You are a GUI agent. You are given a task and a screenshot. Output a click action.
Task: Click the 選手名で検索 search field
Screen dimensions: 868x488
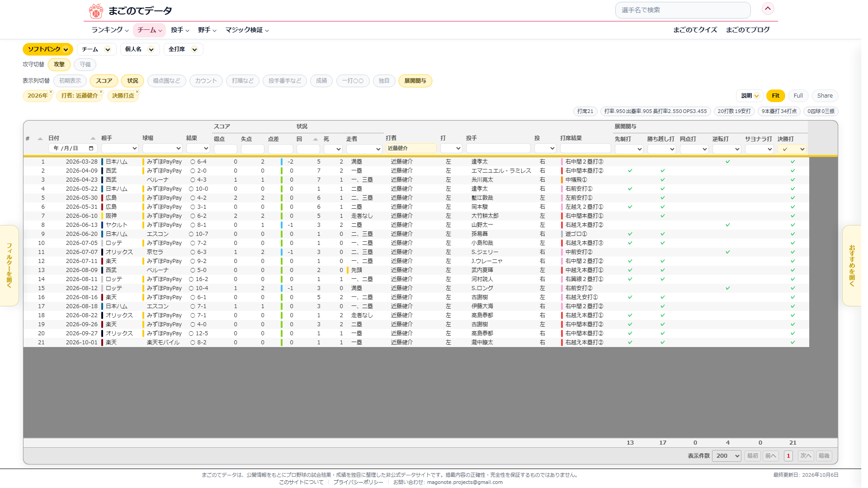(x=683, y=10)
